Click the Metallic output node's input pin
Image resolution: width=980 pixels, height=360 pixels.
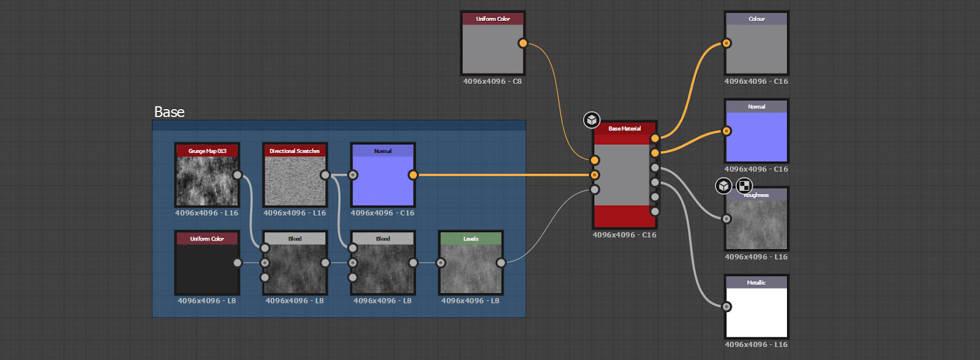(726, 307)
